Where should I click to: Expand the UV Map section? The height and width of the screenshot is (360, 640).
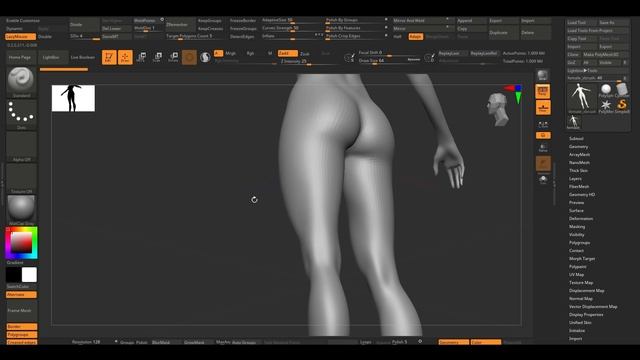(576, 275)
